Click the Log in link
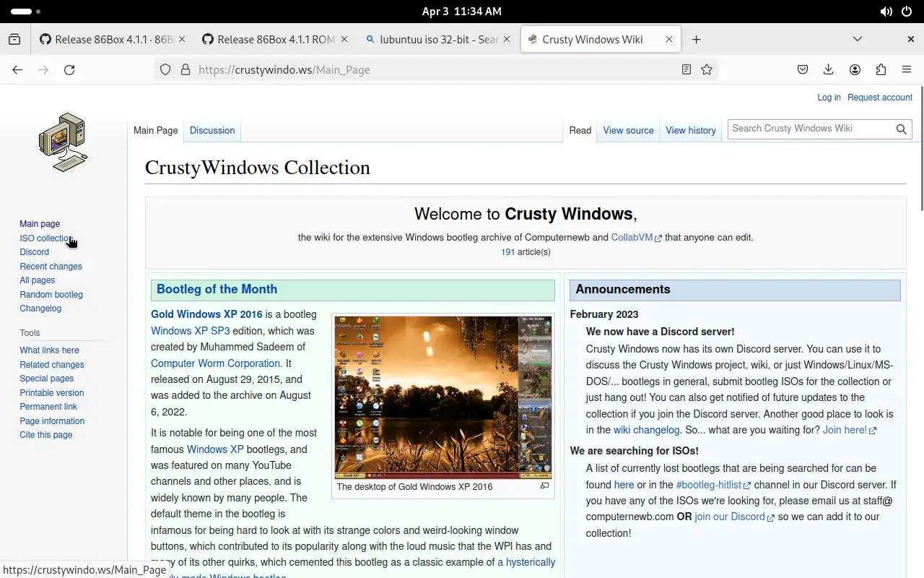This screenshot has width=924, height=578. tap(829, 98)
